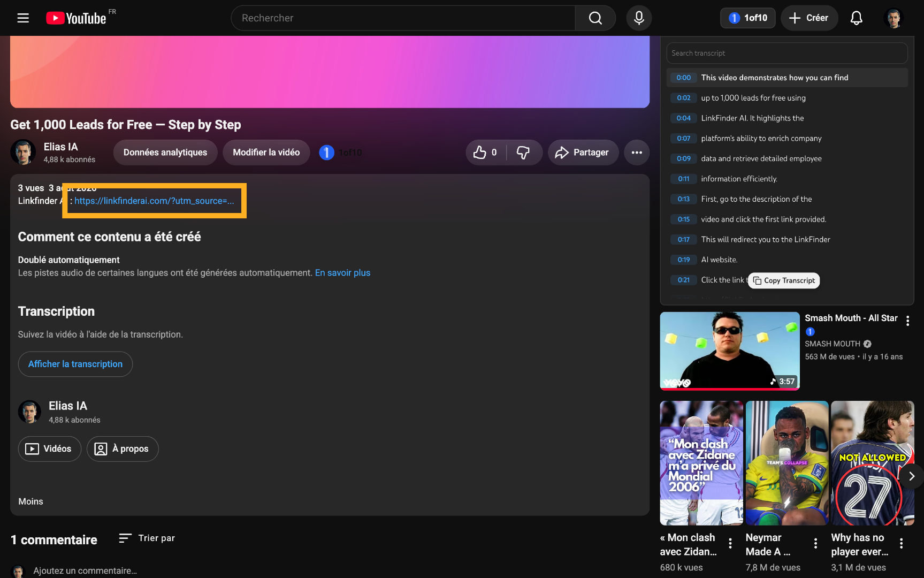Jump to transcript timestamp 0:09
This screenshot has height=578, width=924.
coord(684,158)
